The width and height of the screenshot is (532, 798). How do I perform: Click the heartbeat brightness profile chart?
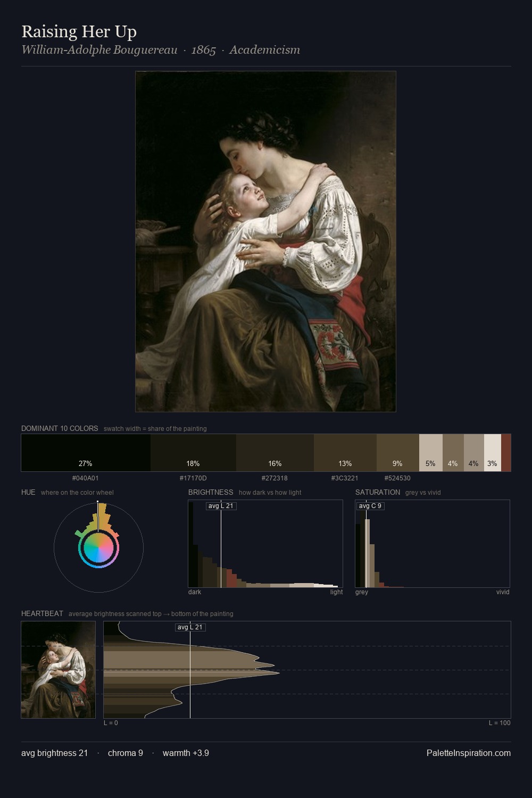pyautogui.click(x=307, y=670)
